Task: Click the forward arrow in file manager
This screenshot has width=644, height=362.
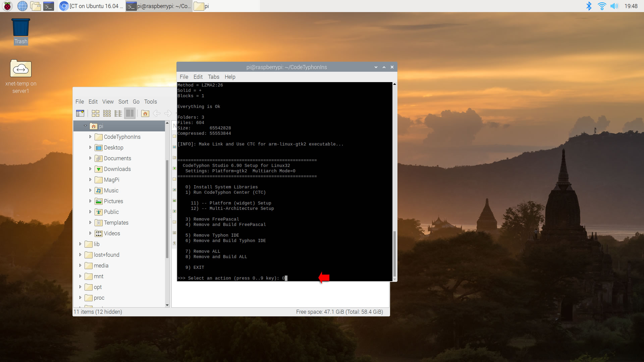Action: [168, 113]
